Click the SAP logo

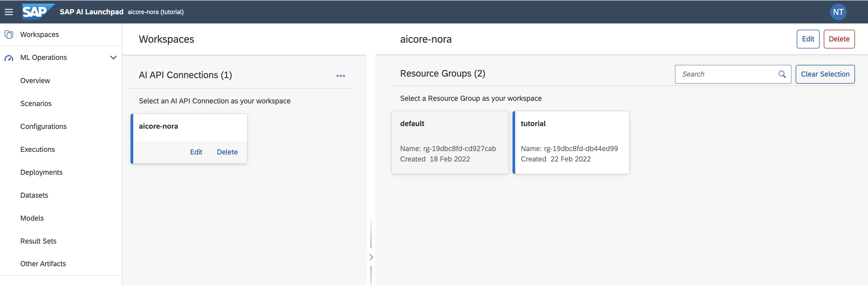(38, 12)
